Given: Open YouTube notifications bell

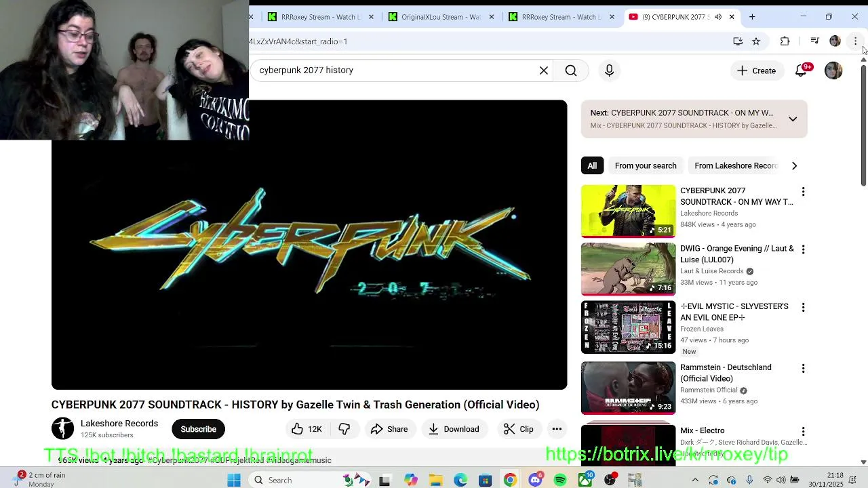Looking at the screenshot, I should point(801,70).
